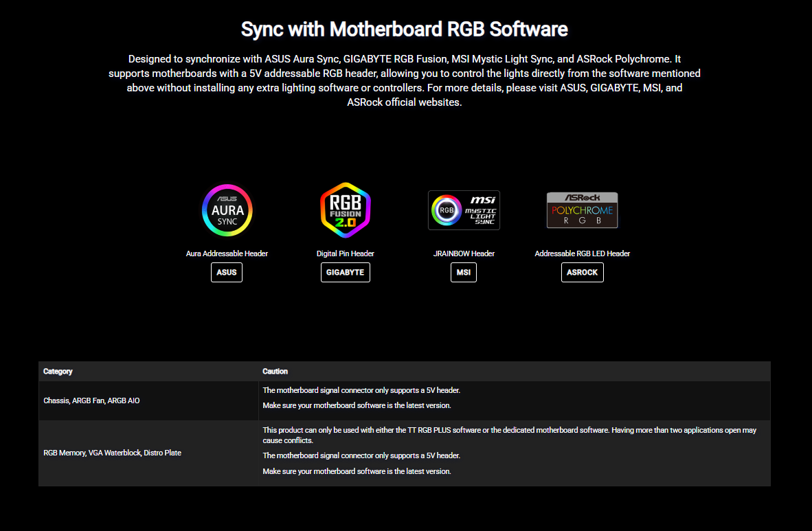Click the ASUS Aura Sync logo
812x531 pixels.
click(227, 210)
